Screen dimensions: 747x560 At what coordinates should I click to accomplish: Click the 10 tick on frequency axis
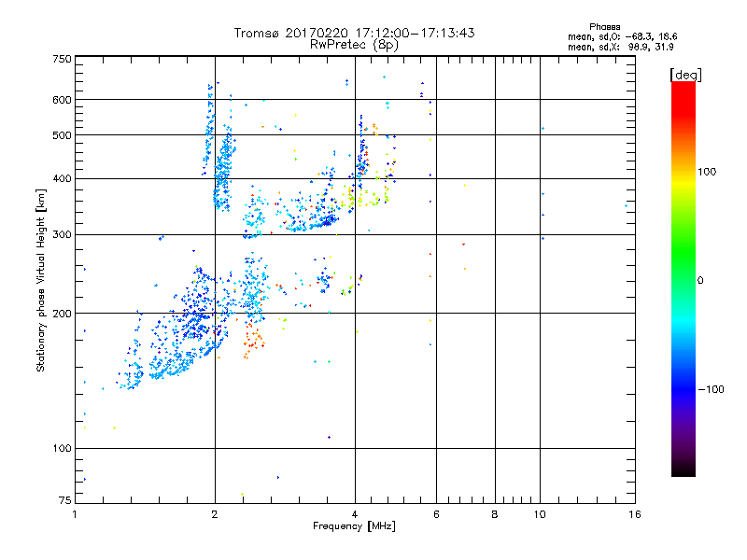click(x=540, y=514)
